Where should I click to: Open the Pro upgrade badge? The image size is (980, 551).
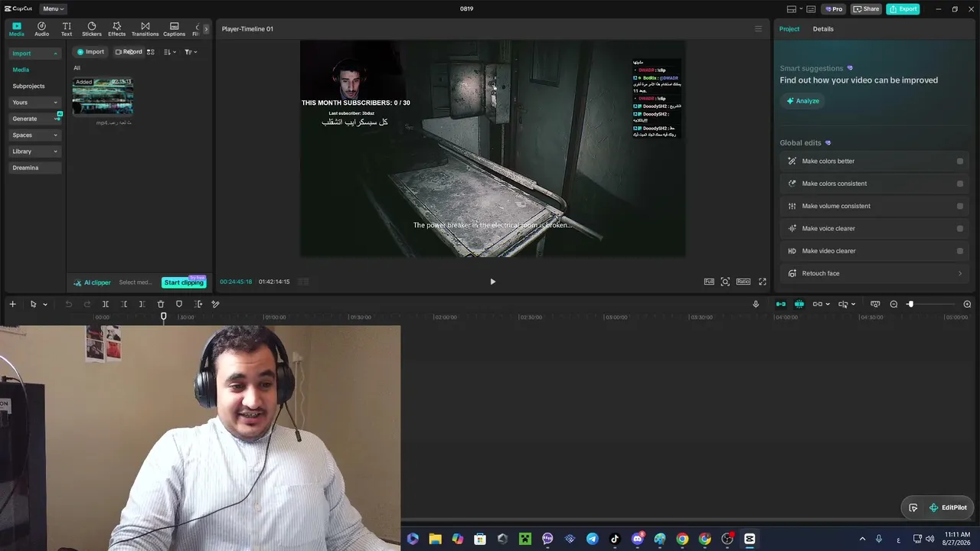[833, 9]
